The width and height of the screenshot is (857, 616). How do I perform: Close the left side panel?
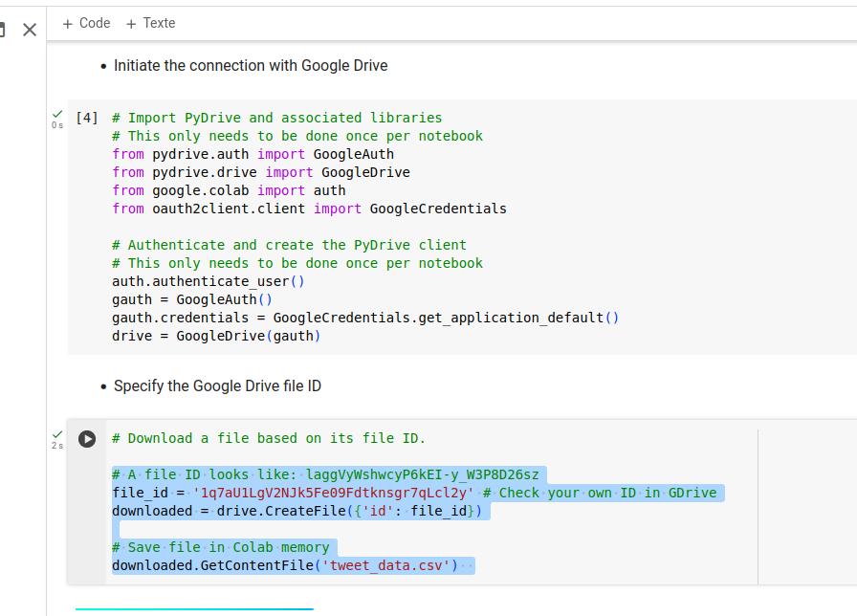point(30,29)
